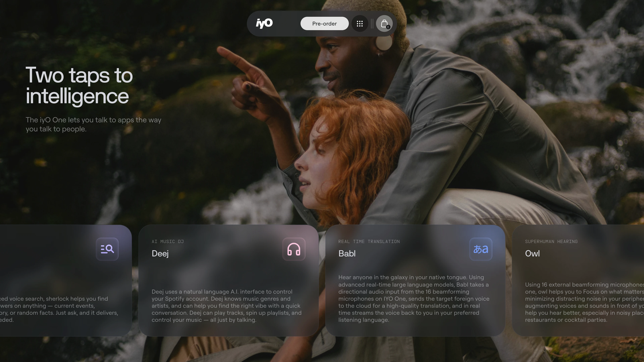The height and width of the screenshot is (362, 644).
Task: Click the SUPERHUMAN HEARING category label
Action: [x=551, y=242]
